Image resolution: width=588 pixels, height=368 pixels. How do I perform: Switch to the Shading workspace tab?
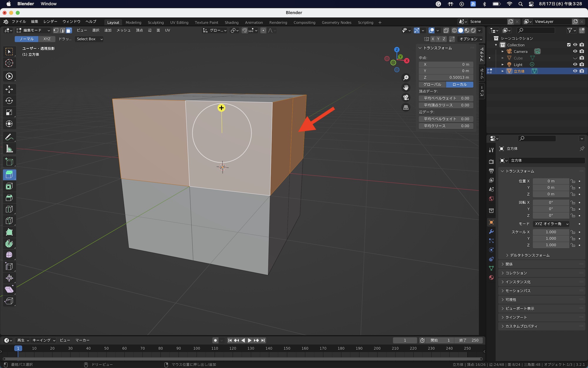click(231, 22)
